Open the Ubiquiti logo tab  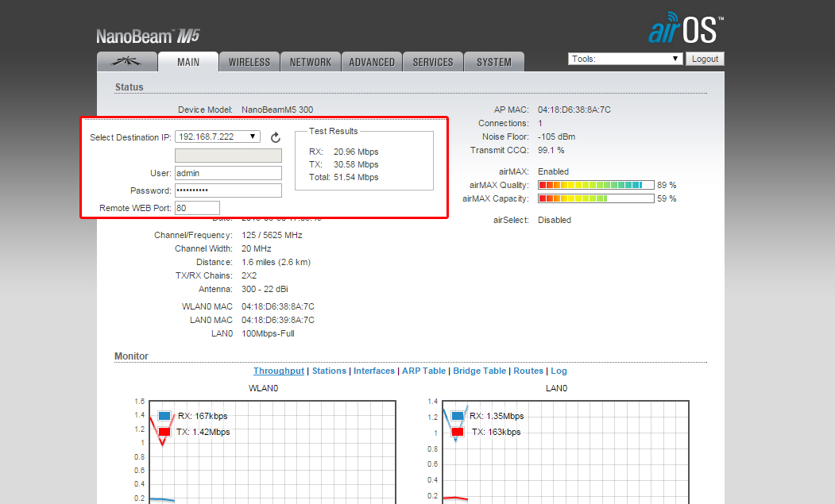pos(127,62)
